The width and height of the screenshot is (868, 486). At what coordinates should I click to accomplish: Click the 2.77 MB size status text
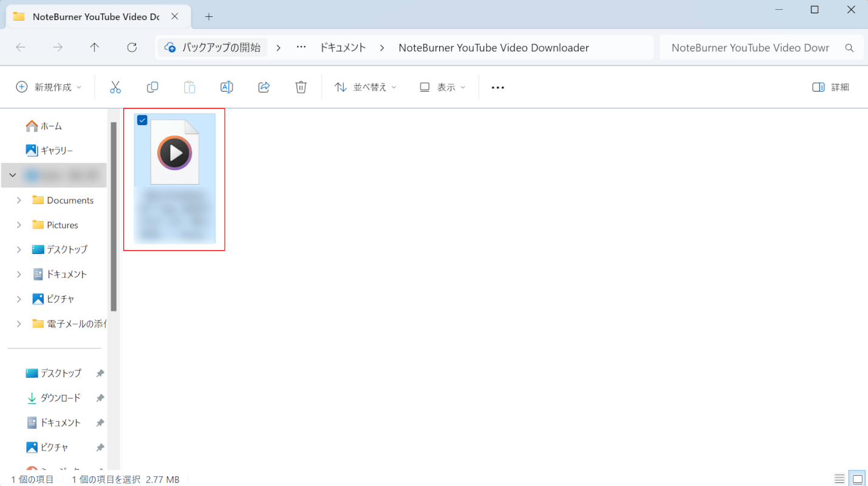pyautogui.click(x=163, y=479)
